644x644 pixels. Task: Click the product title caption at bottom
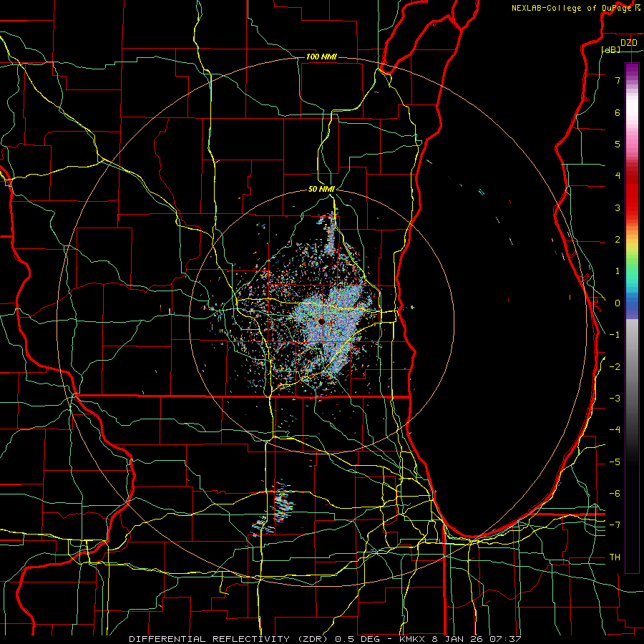[325, 639]
